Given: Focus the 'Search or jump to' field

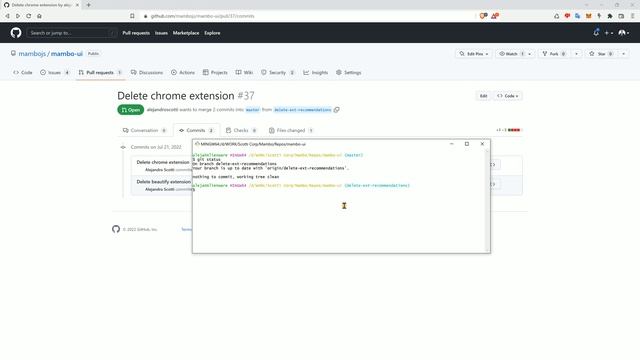Looking at the screenshot, I should 71,33.
